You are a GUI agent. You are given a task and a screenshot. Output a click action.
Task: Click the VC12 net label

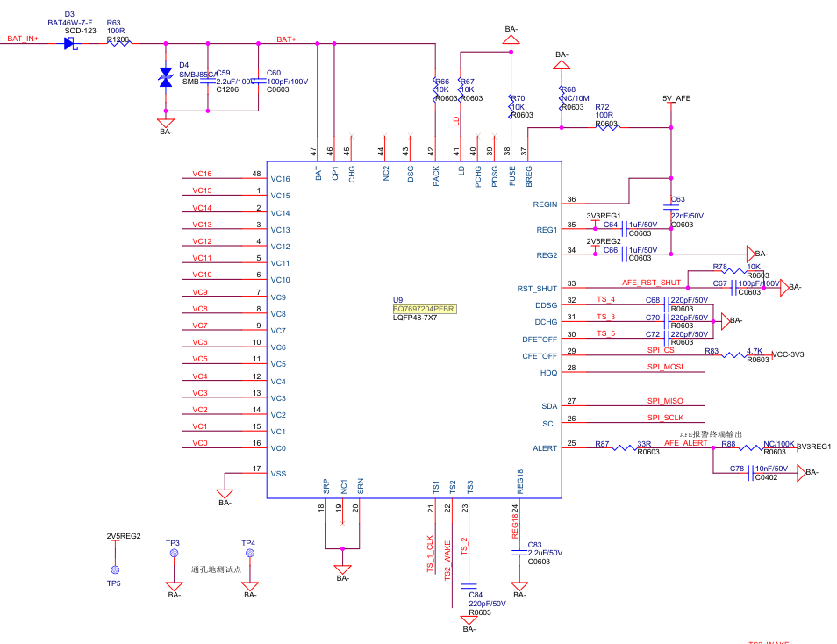click(203, 241)
